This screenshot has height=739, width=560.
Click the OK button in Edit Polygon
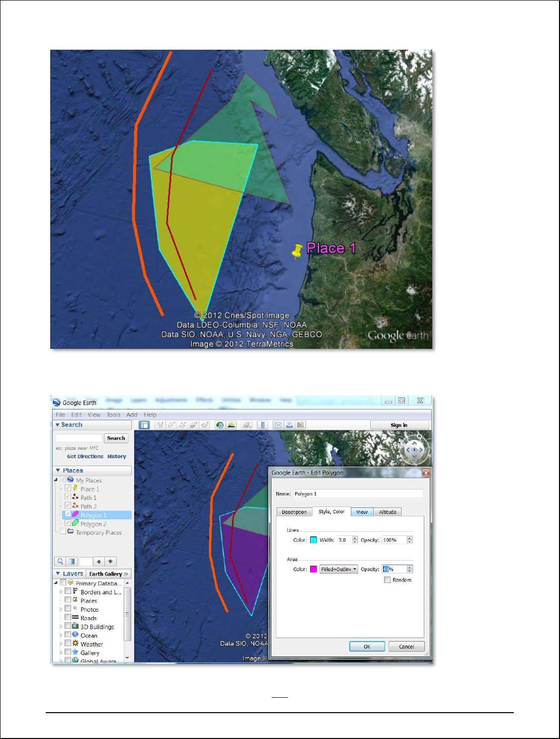tap(367, 647)
